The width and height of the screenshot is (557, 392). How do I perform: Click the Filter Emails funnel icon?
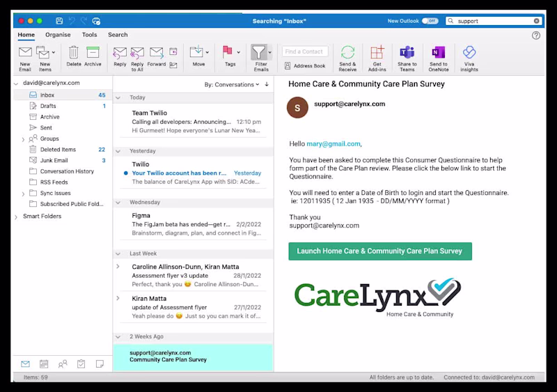258,52
